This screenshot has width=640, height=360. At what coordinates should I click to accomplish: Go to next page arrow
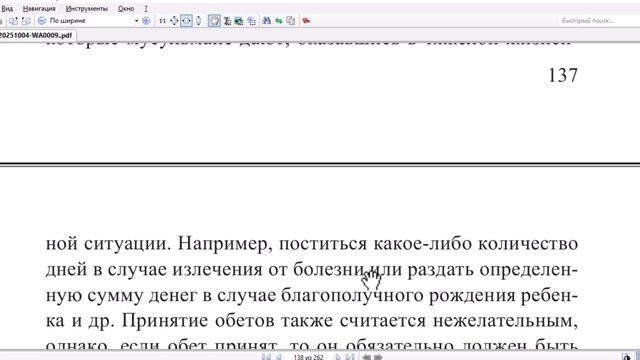coord(338,357)
